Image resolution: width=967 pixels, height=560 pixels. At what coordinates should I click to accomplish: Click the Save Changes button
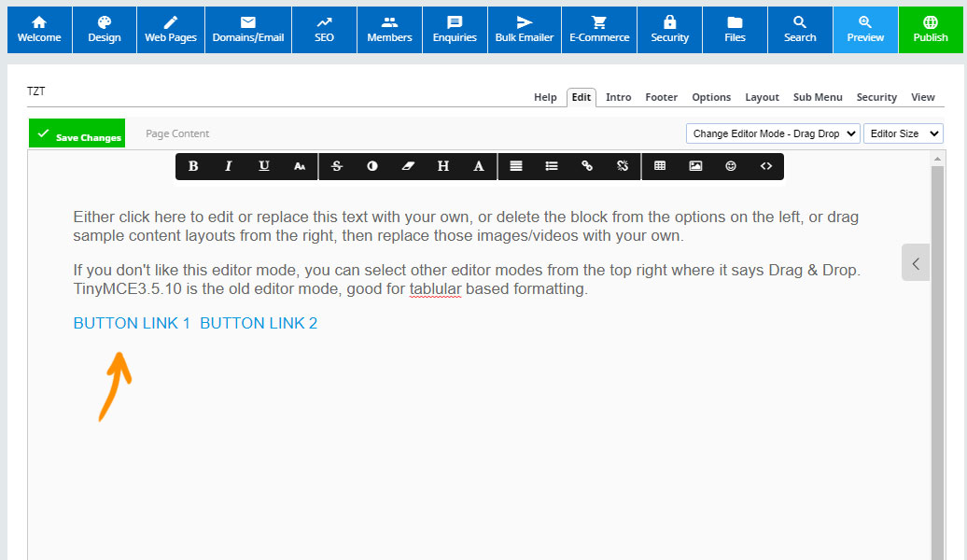[x=77, y=135]
